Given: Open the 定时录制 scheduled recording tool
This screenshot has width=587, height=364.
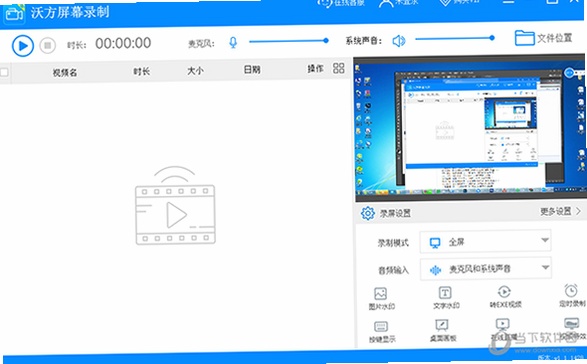Looking at the screenshot, I should 572,295.
